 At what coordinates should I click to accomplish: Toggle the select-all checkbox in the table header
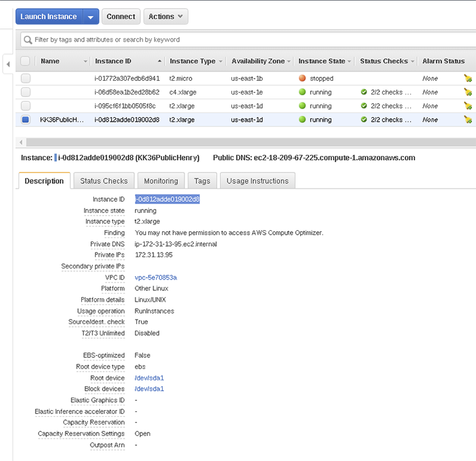point(25,61)
